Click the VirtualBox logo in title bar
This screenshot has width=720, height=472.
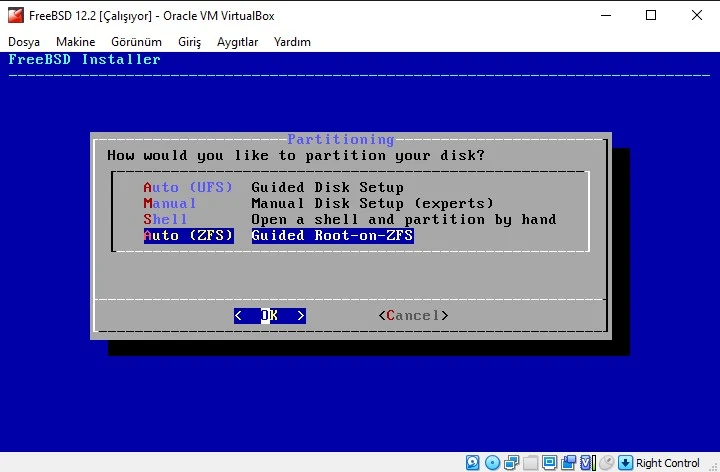click(16, 15)
